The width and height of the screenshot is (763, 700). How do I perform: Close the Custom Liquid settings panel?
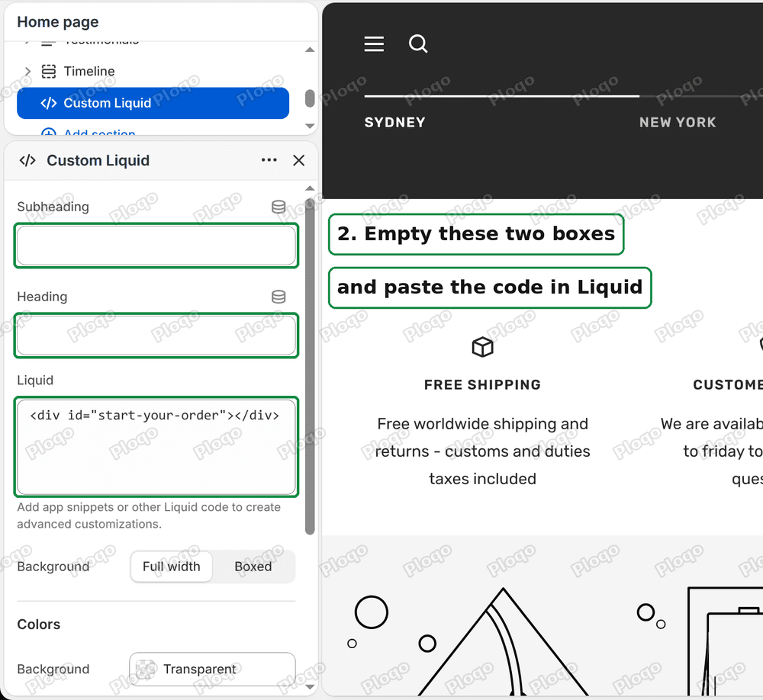click(x=299, y=161)
